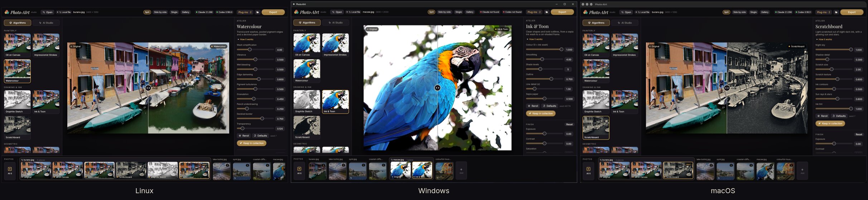This screenshot has height=200, width=868.
Task: Expand How it works in macOS window
Action: click(824, 39)
